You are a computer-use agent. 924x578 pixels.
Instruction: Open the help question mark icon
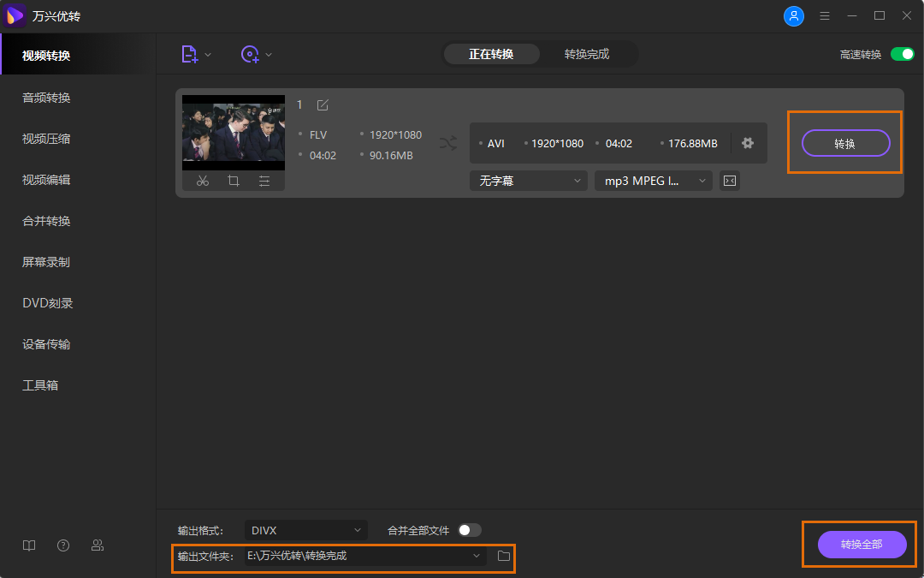(63, 545)
